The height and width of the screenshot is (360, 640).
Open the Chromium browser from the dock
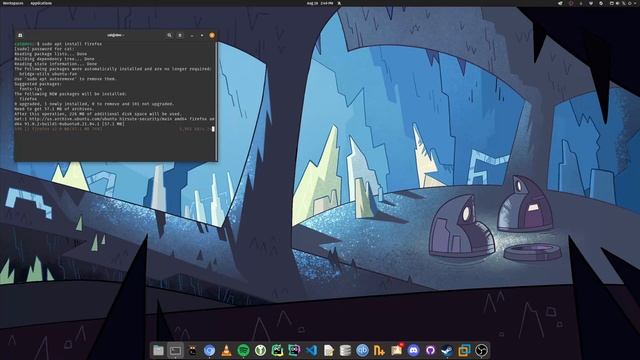(x=209, y=350)
